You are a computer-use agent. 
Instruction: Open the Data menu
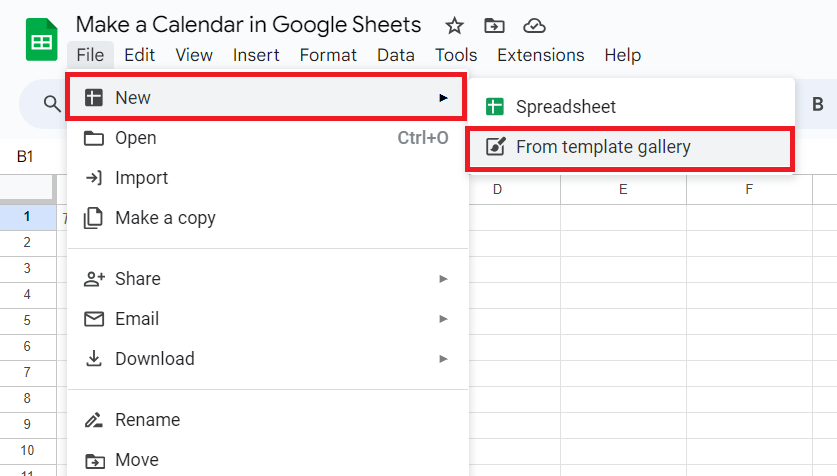pyautogui.click(x=396, y=55)
